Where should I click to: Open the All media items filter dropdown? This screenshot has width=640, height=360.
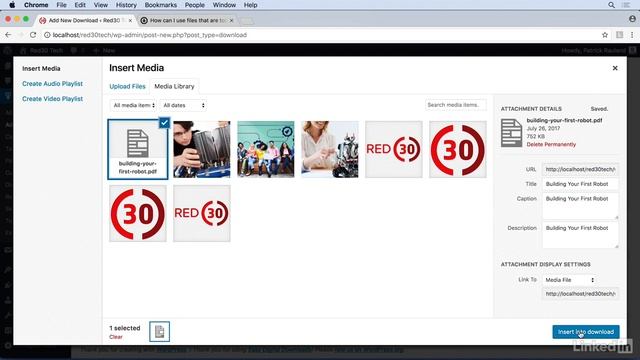pos(133,105)
